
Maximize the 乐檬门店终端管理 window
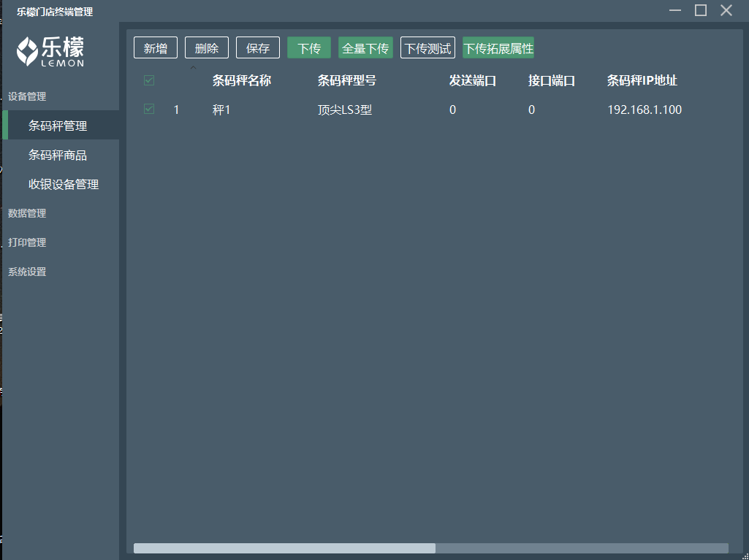701,10
